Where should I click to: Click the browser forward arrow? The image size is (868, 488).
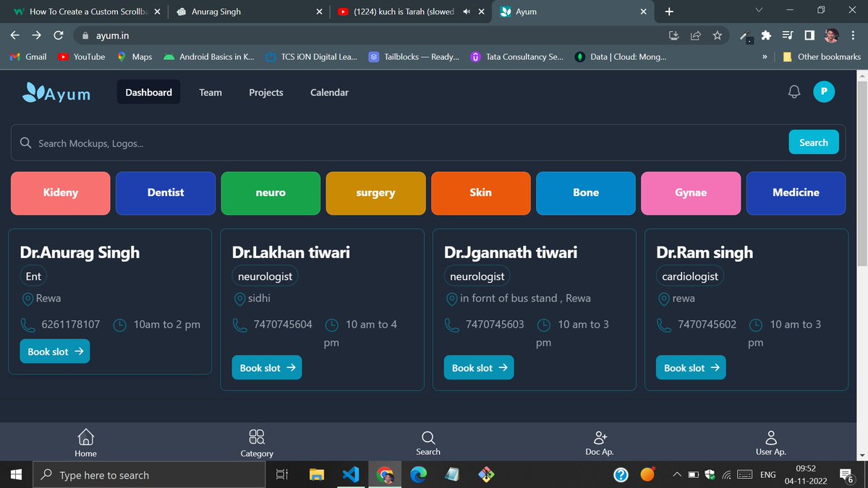click(37, 35)
